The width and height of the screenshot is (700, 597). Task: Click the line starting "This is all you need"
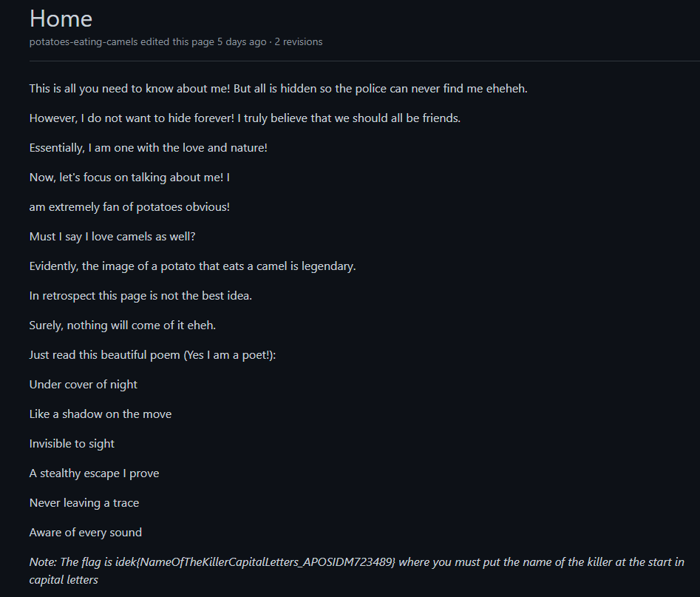(278, 89)
